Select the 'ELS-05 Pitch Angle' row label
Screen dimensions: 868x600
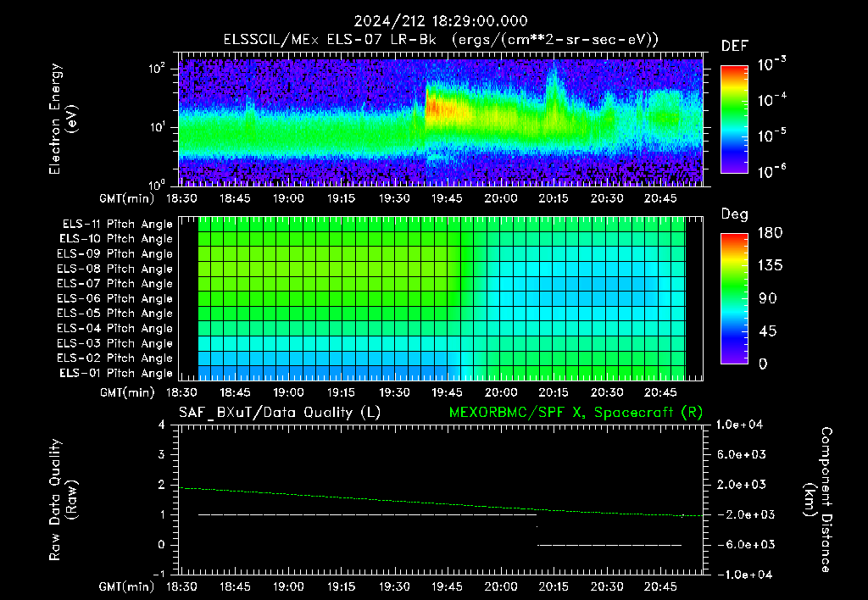click(115, 314)
